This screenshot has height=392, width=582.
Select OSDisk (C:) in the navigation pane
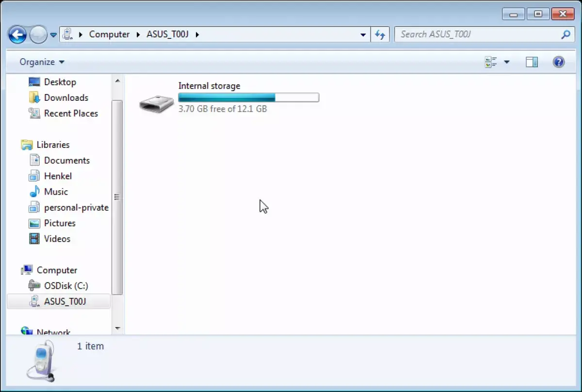(x=66, y=285)
